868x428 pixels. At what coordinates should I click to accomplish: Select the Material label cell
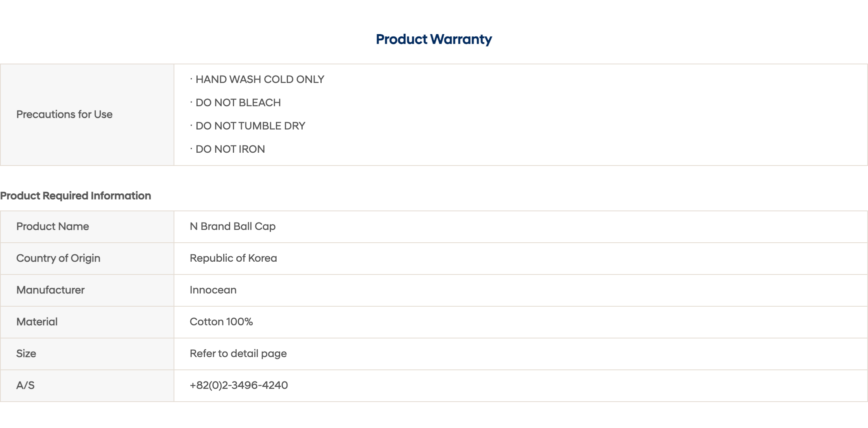[x=87, y=322]
